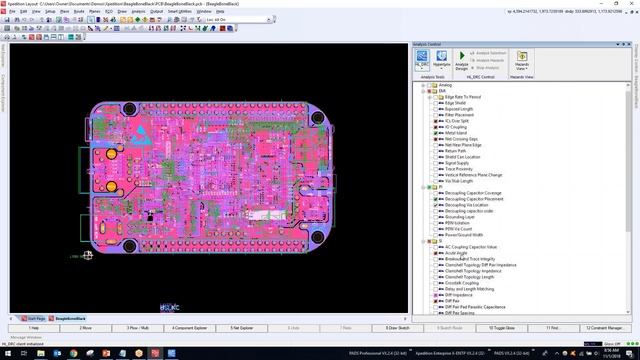Click the 11 Find button
Image resolution: width=640 pixels, height=360 pixels.
pos(553,328)
